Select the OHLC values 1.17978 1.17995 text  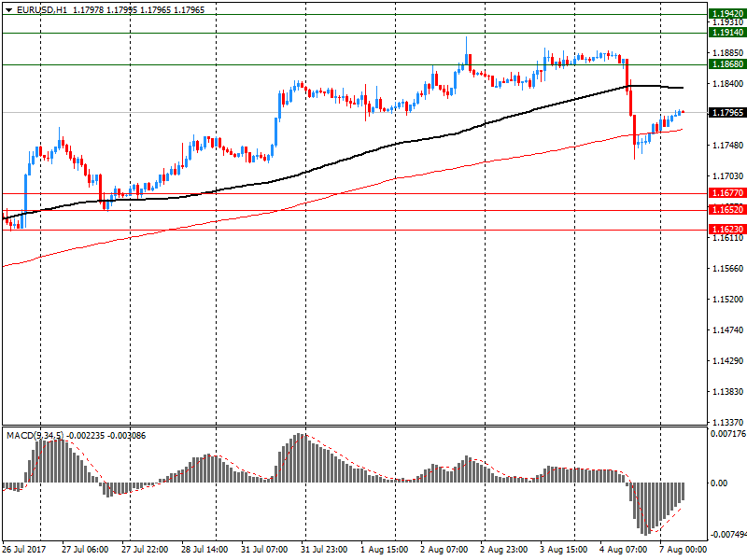[104, 10]
